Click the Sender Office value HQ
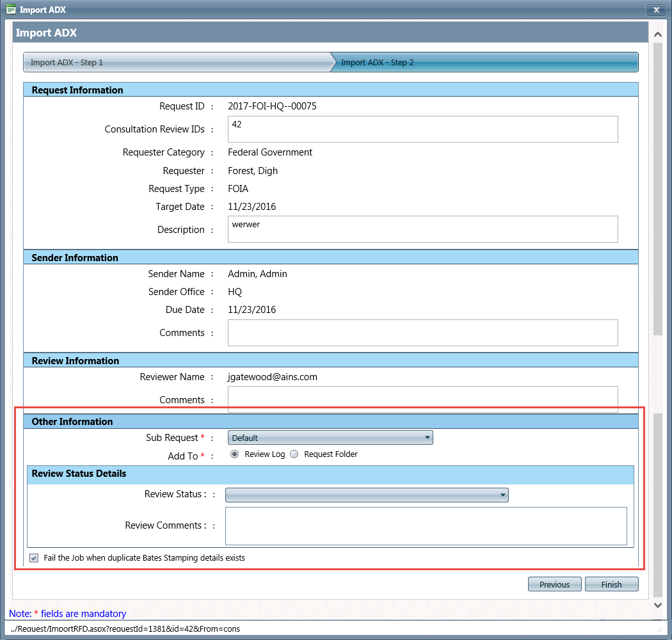This screenshot has width=672, height=640. [235, 292]
